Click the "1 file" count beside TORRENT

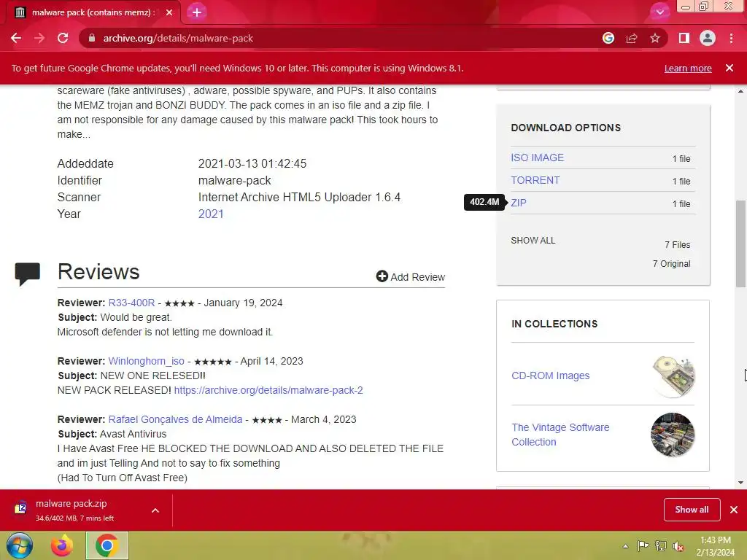click(x=681, y=182)
